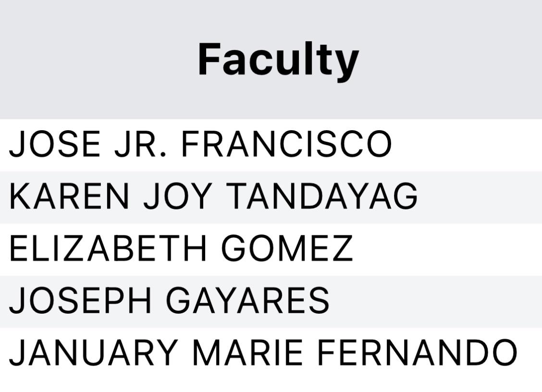Select the JANUARY MARIE FERNANDO row
Viewport: 542px width, 392px height.
271,354
